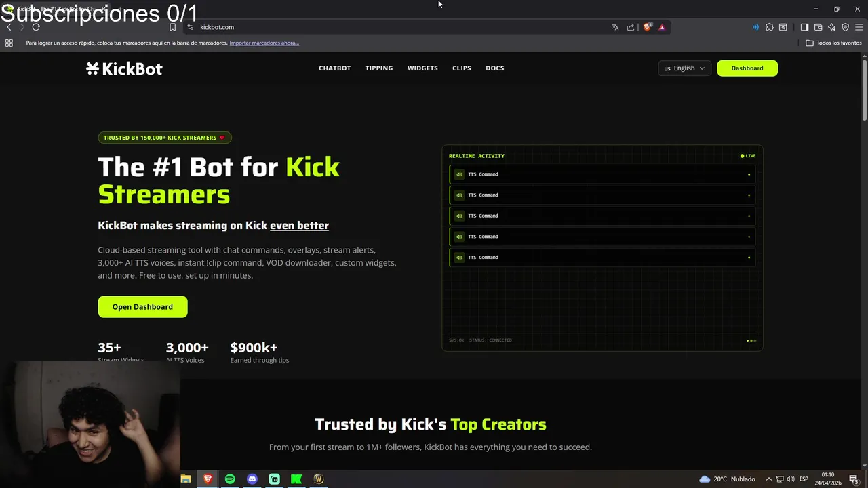This screenshot has height=488, width=868.
Task: Click the REALTIME ACTIVITY heading
Action: [477, 156]
